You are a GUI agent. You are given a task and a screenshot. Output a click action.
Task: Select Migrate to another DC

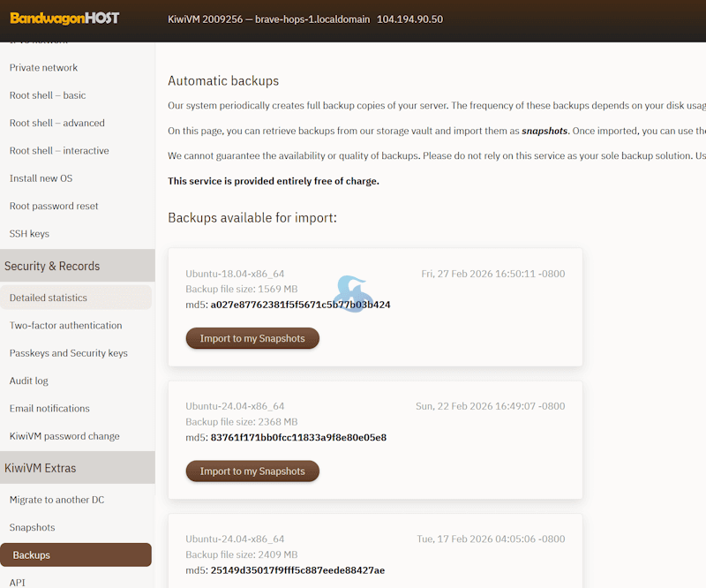pyautogui.click(x=56, y=500)
